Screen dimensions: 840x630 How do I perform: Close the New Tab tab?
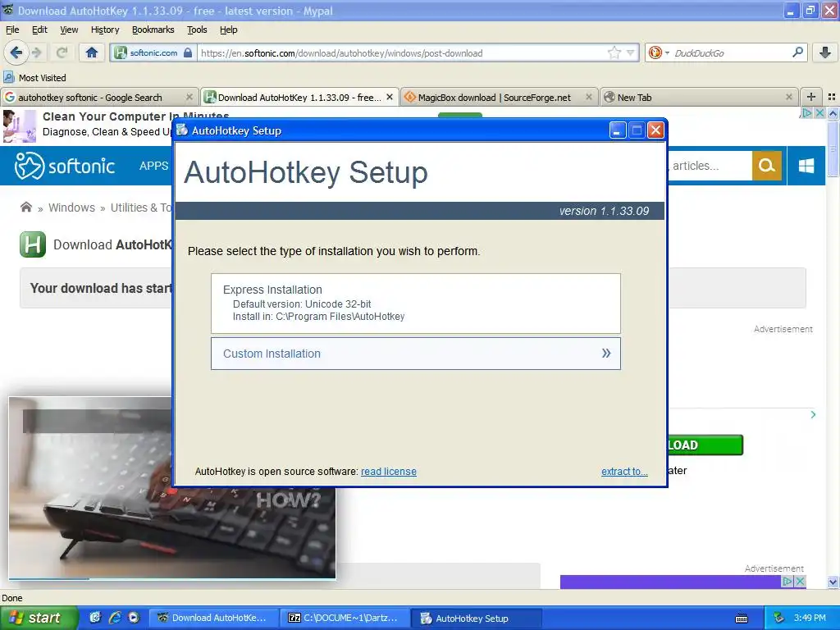(x=788, y=97)
